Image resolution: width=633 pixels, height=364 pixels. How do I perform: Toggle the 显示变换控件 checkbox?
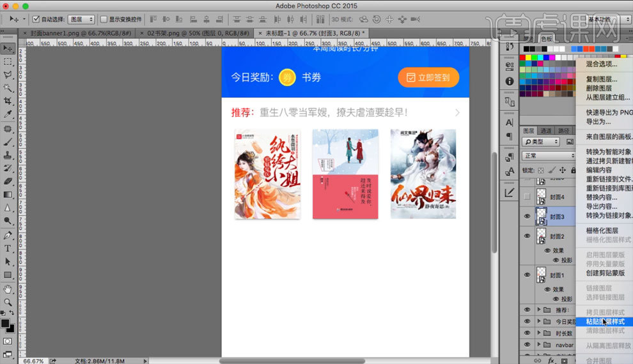click(x=104, y=19)
